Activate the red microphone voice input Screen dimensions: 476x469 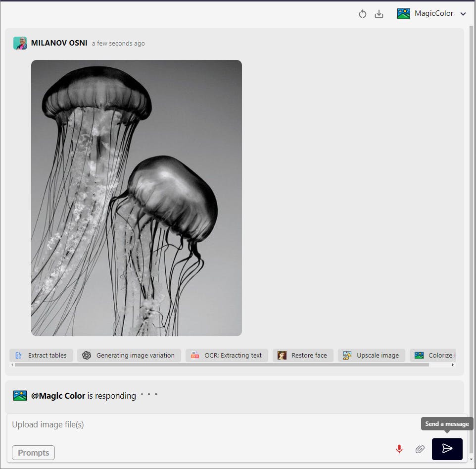[x=399, y=449]
